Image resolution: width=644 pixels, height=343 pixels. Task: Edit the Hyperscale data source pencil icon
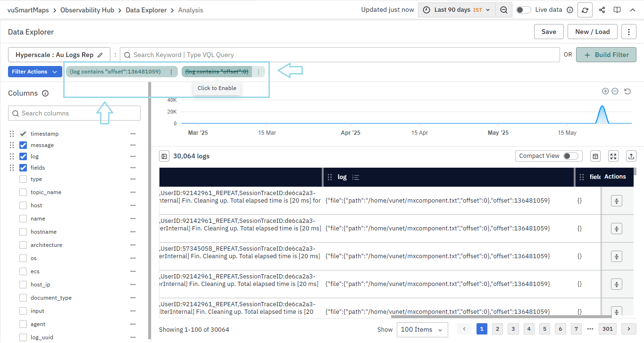click(100, 55)
